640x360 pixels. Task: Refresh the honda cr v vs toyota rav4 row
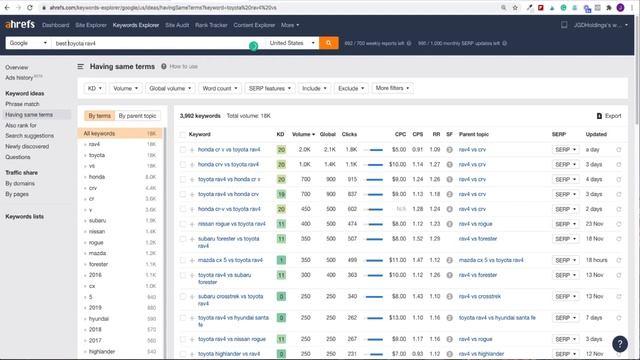[x=619, y=150]
